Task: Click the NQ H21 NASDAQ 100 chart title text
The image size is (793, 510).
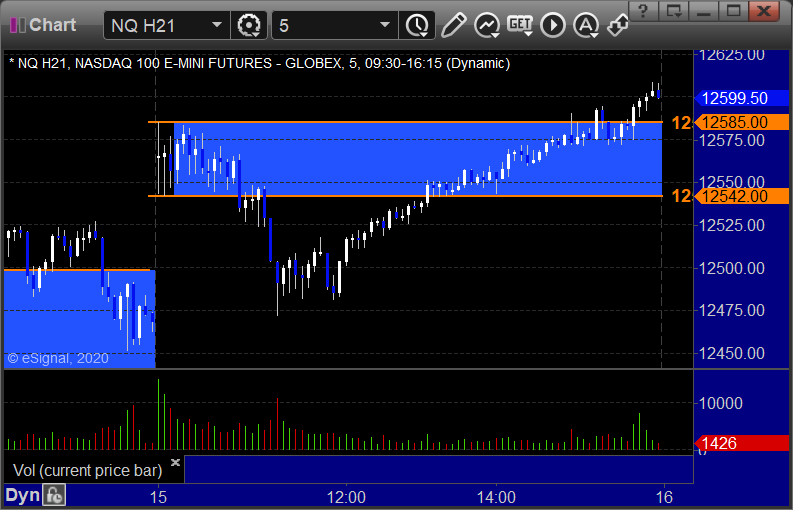Action: click(x=259, y=63)
